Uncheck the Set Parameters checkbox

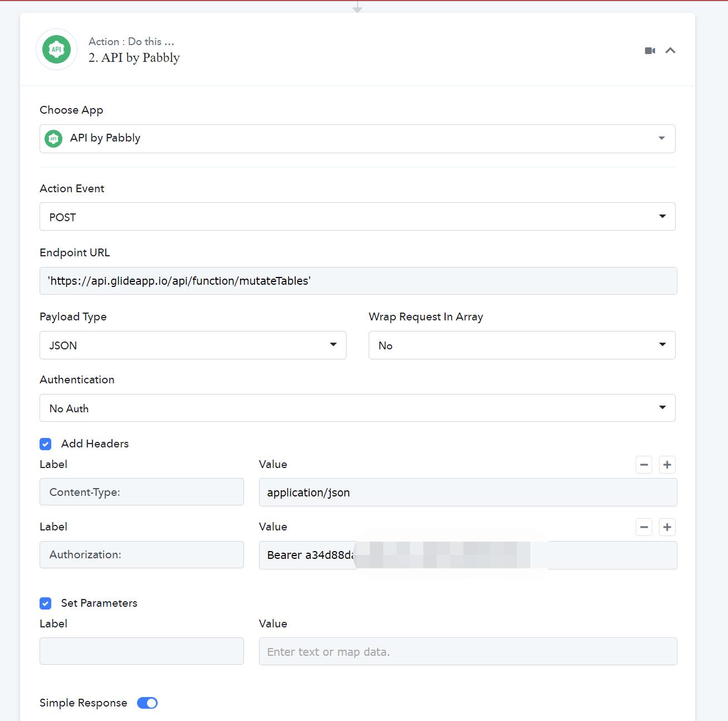point(46,603)
